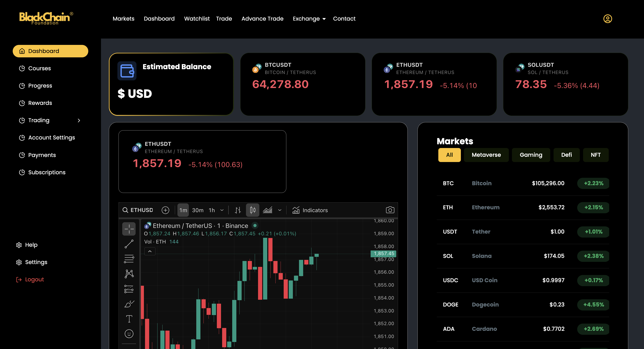Select the 30m timeframe

(198, 210)
